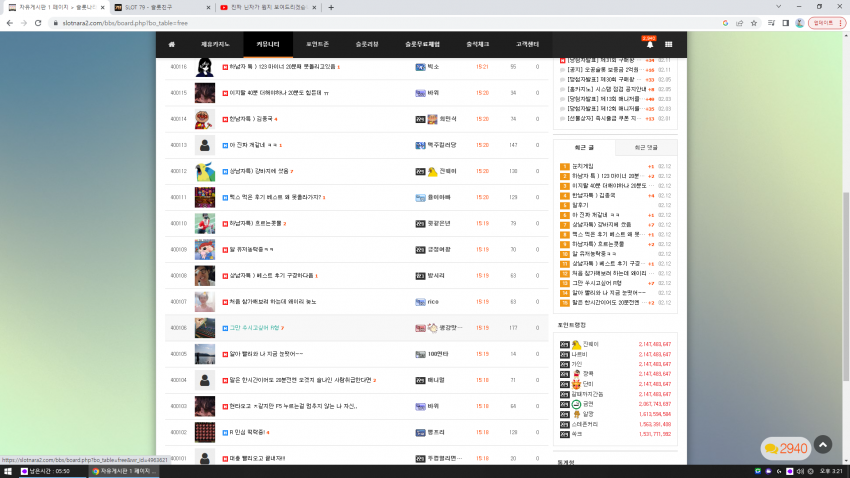This screenshot has height=478, width=850.
Task: Open the Chrome side panel icon
Action: 785,23
